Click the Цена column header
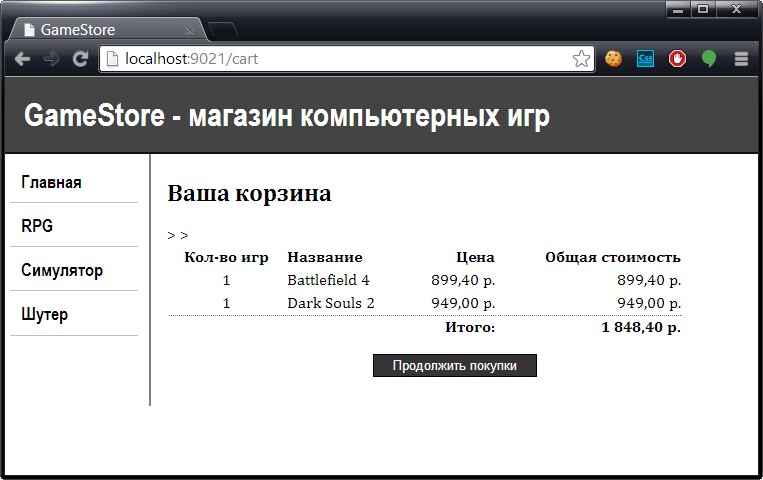763x480 pixels. pos(475,257)
